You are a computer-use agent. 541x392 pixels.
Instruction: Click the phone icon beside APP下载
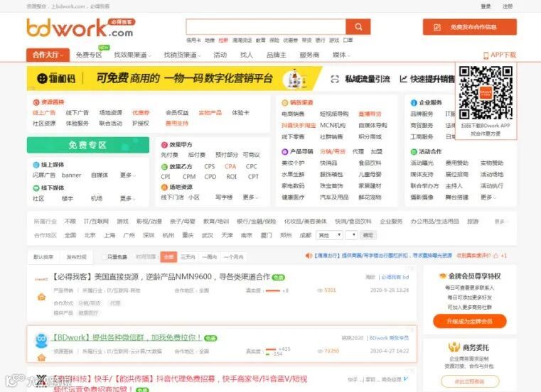point(486,55)
